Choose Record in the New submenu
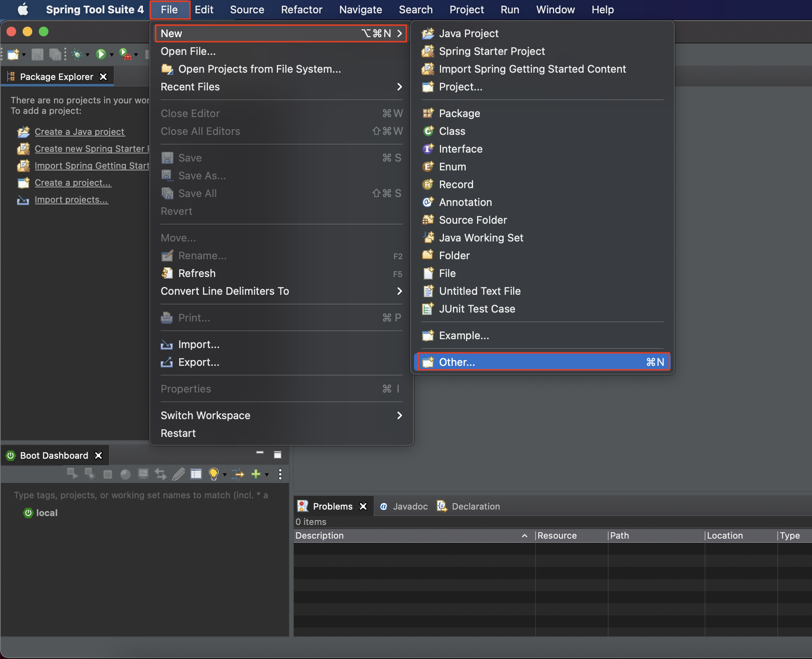The width and height of the screenshot is (812, 659). [x=542, y=185]
